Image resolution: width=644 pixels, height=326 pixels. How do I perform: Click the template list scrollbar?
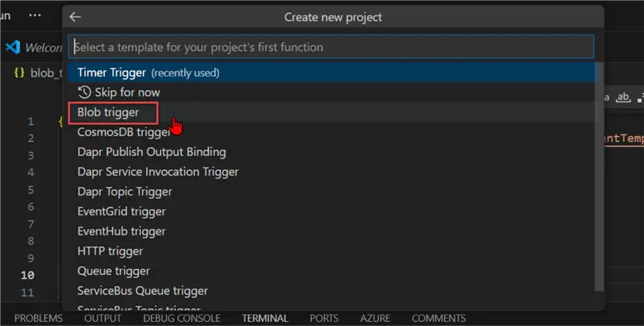pyautogui.click(x=599, y=177)
